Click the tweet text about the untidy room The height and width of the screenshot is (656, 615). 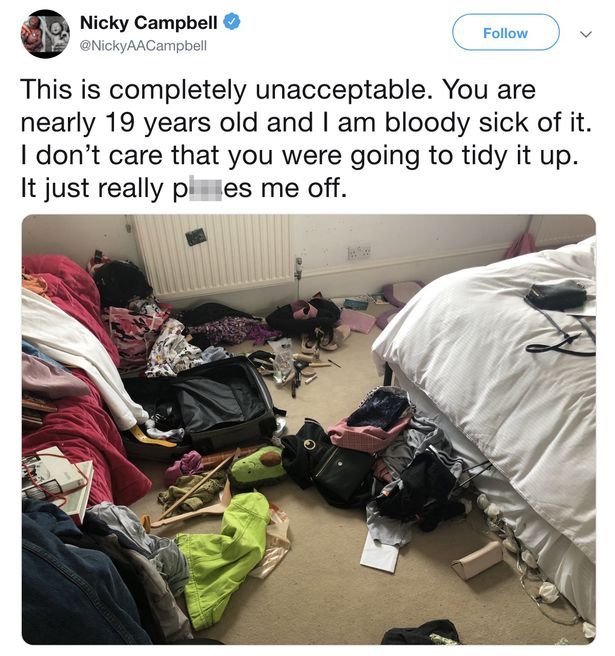point(306,138)
